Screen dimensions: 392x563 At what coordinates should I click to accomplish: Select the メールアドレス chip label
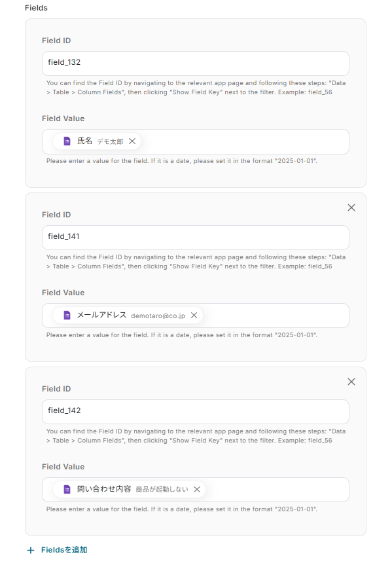tap(101, 315)
